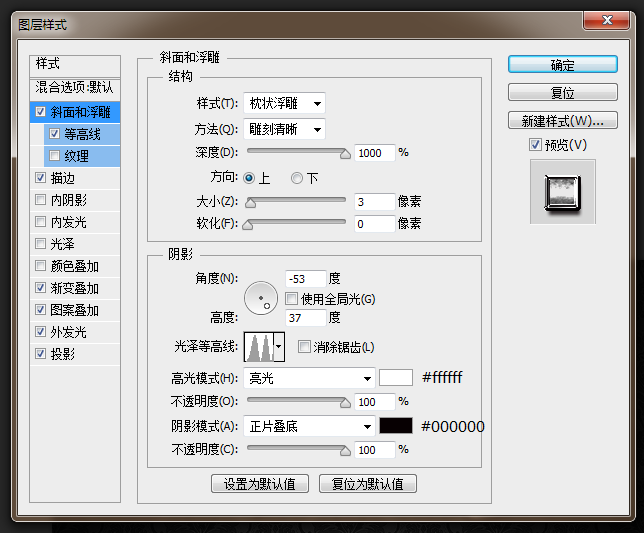
Task: Click the 软化 value field
Action: pyautogui.click(x=375, y=224)
